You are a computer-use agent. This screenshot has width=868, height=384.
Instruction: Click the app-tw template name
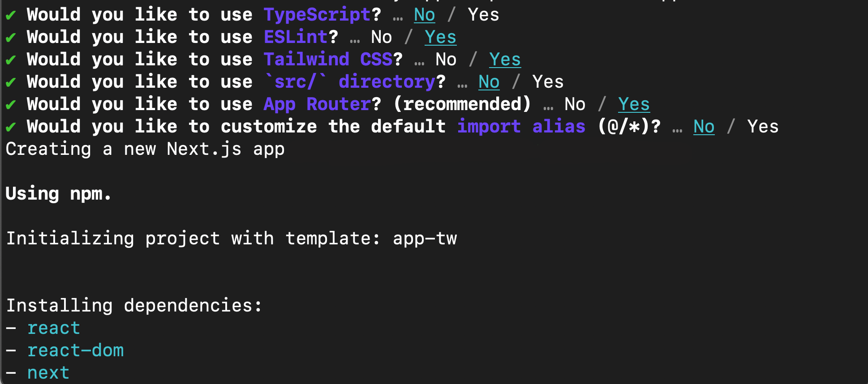tap(425, 239)
